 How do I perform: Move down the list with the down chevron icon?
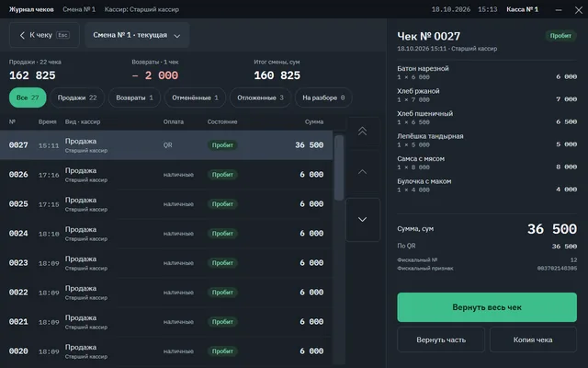click(362, 219)
